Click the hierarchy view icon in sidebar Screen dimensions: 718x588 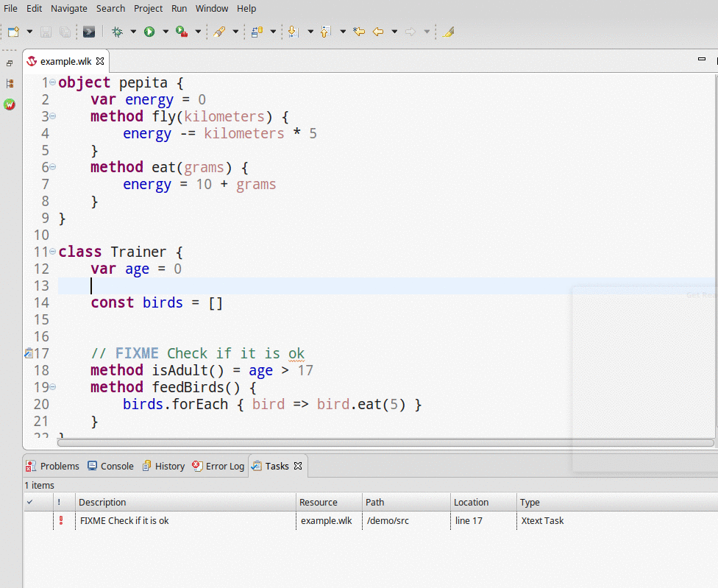[10, 84]
